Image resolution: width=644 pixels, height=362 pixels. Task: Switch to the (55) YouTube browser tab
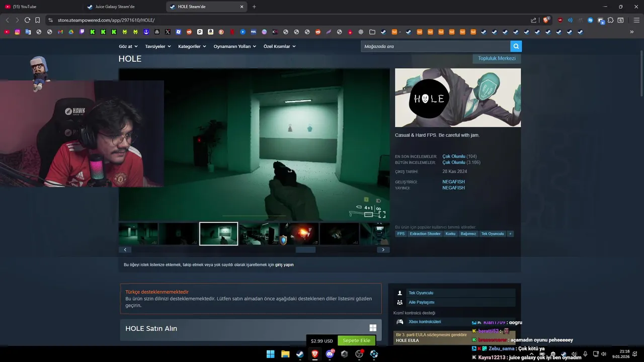[40, 7]
